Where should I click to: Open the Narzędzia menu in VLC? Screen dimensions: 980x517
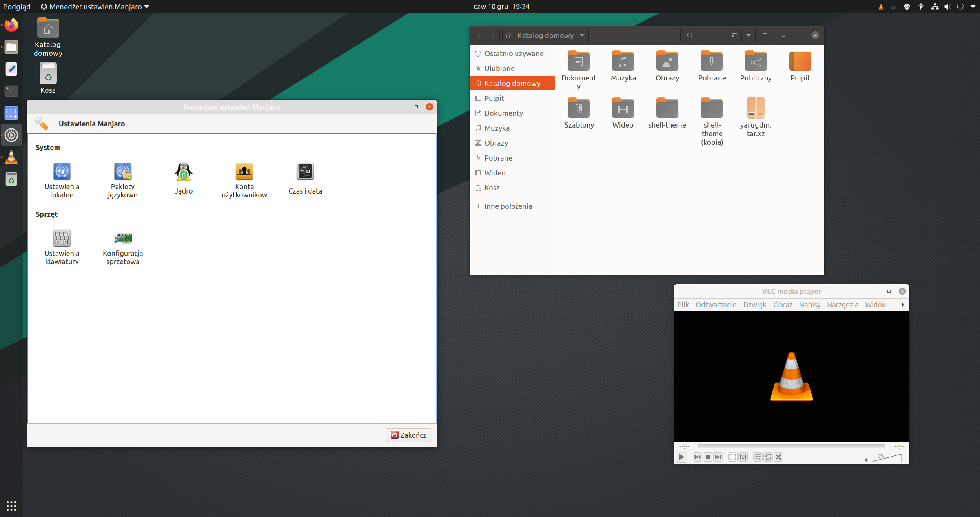click(x=842, y=305)
